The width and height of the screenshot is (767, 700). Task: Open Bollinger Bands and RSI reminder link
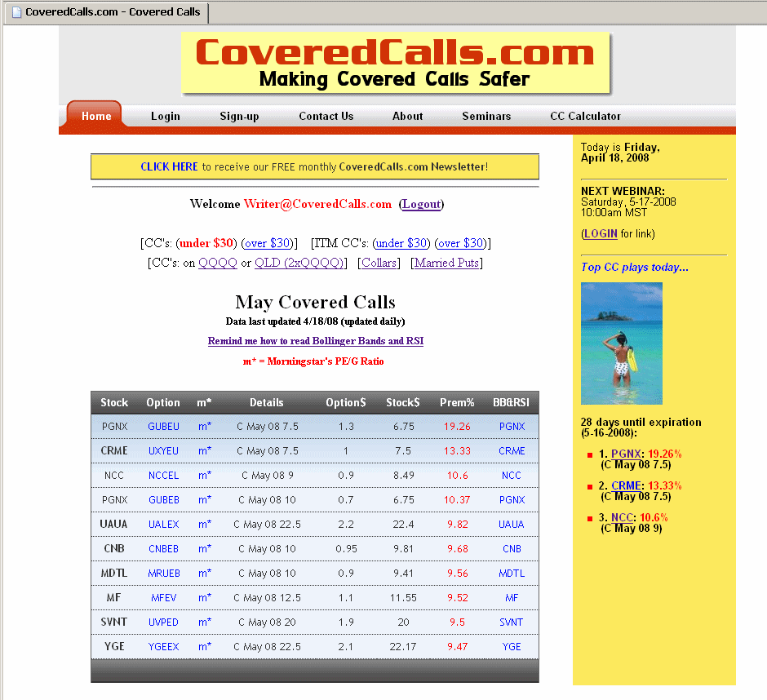coord(316,341)
